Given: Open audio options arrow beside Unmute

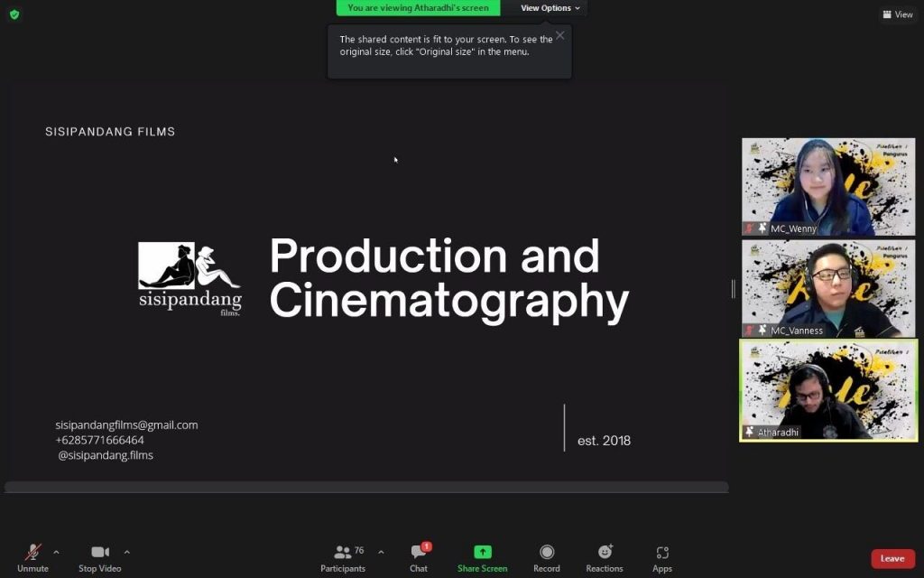Looking at the screenshot, I should point(56,553).
